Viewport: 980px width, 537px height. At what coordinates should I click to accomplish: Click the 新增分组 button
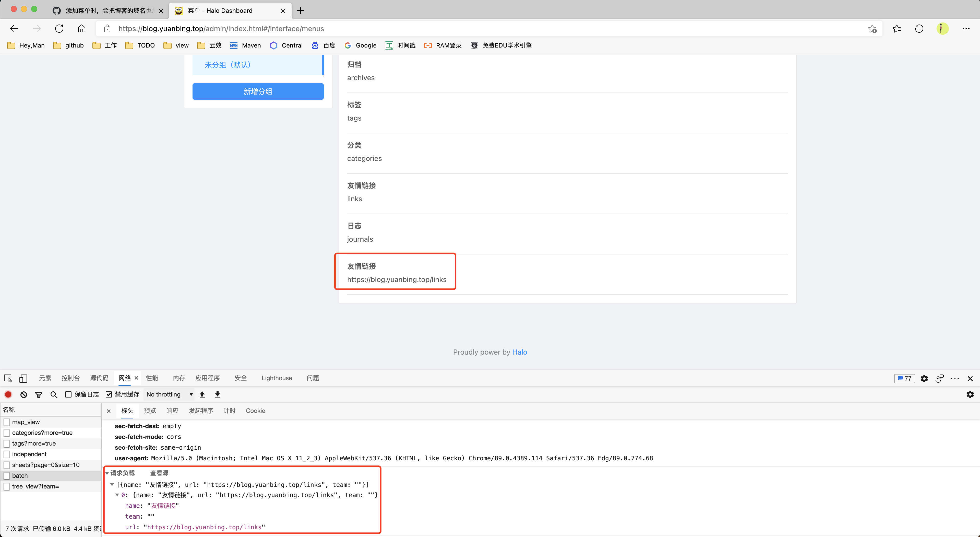[x=258, y=91]
